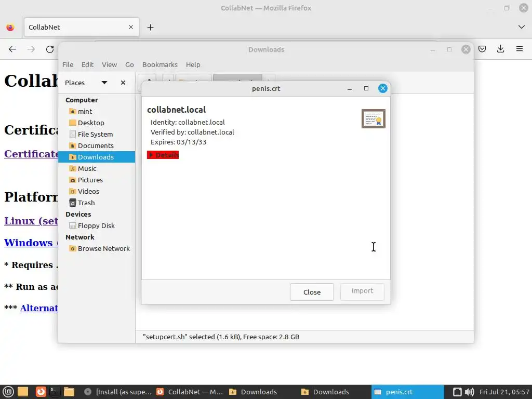Open Trash from the sidebar

(97, 203)
